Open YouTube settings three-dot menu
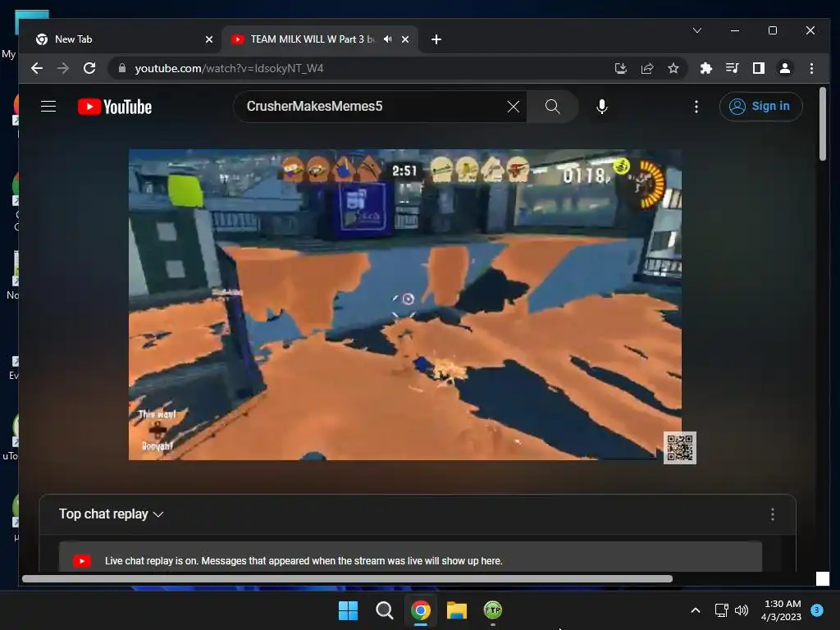The width and height of the screenshot is (840, 630). point(696,107)
